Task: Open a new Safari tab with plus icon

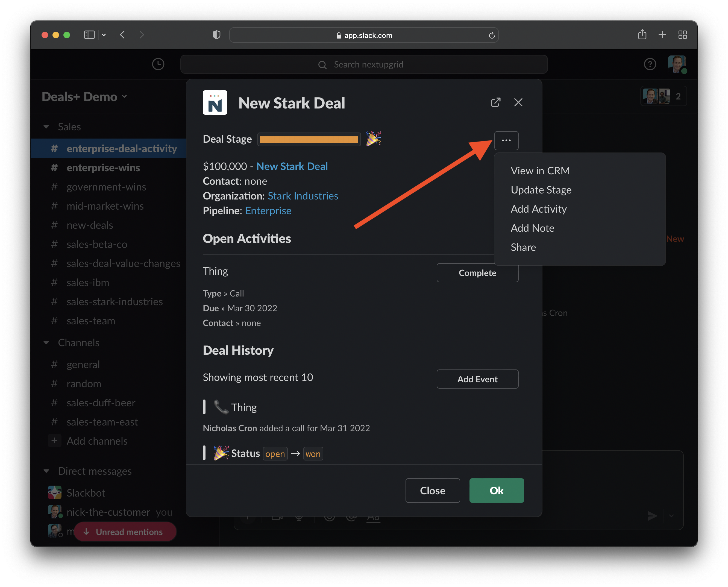Action: coord(662,35)
